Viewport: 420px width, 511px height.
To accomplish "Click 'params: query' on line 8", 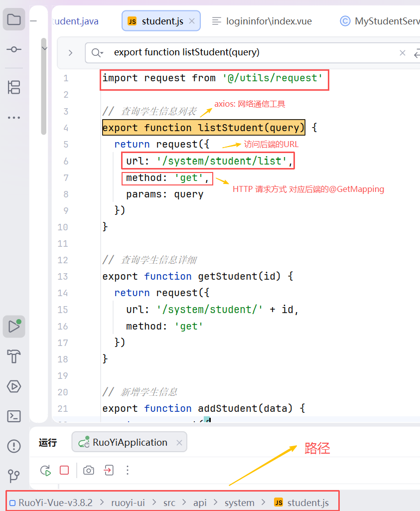I will 165,194.
